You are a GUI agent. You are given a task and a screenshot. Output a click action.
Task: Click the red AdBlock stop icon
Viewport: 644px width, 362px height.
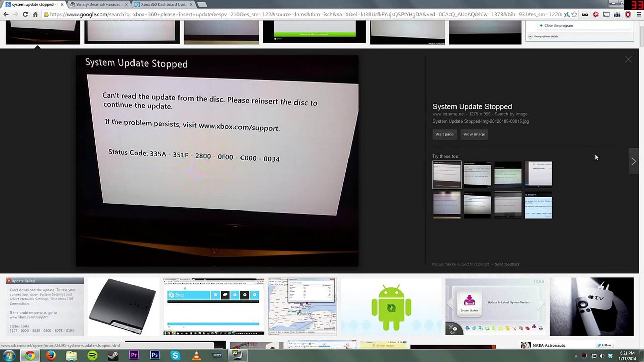point(628,14)
